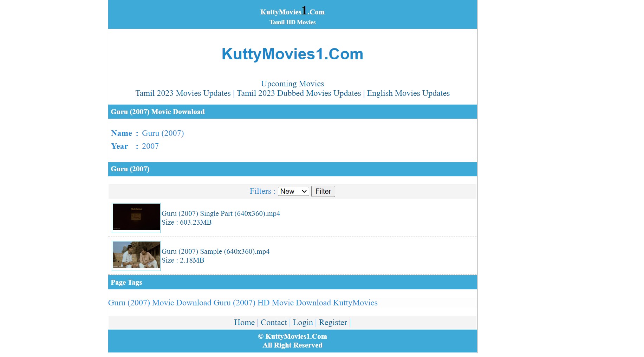The width and height of the screenshot is (644, 357).
Task: Open Guru (2007) Single Part (640x360).mp4 link
Action: pos(221,213)
